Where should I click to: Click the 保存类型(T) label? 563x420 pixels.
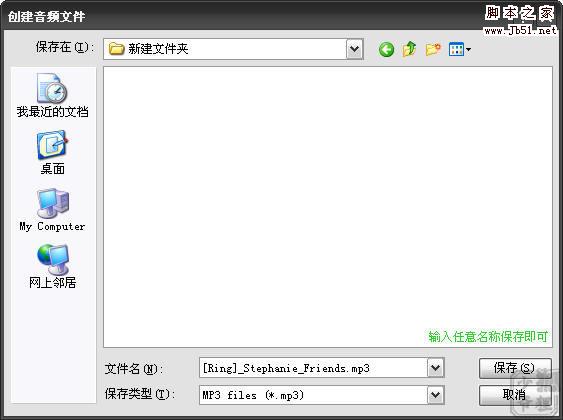click(140, 394)
